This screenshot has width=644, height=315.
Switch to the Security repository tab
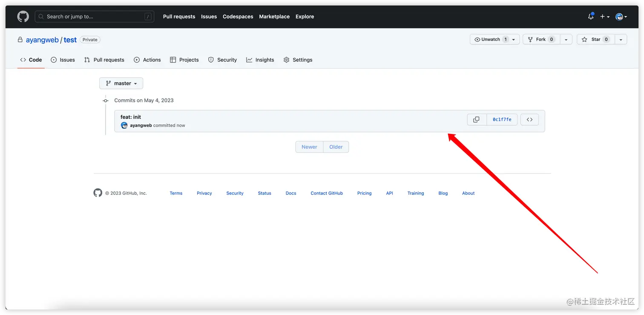pos(222,60)
